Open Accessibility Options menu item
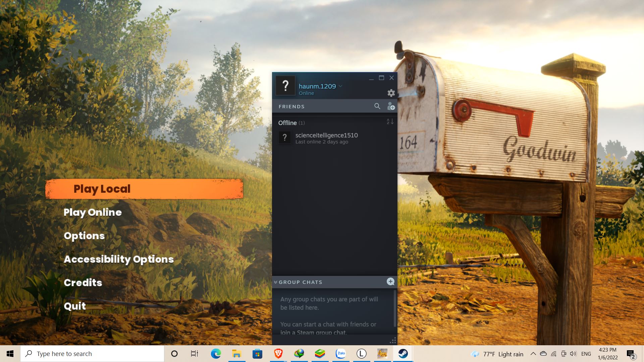The image size is (644, 362). point(118,258)
